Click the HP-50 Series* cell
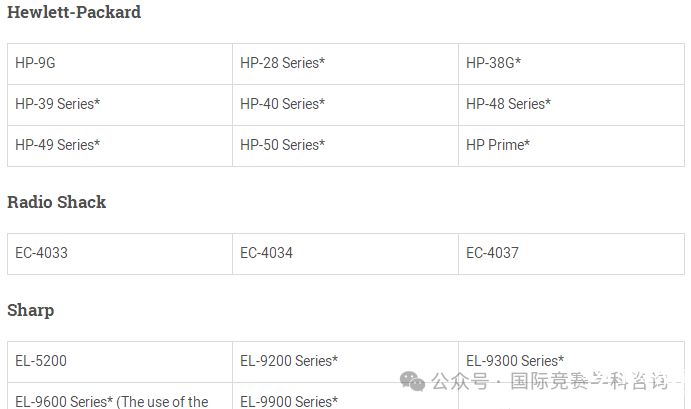 [346, 146]
